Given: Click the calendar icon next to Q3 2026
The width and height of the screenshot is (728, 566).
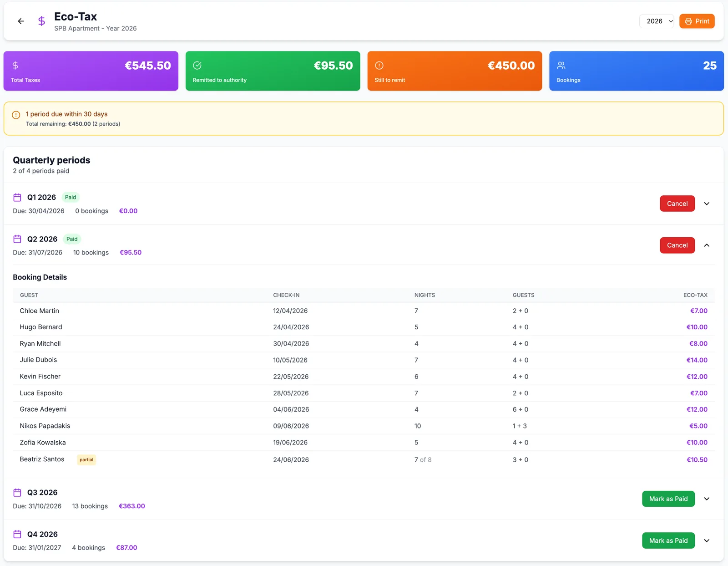Looking at the screenshot, I should (17, 493).
